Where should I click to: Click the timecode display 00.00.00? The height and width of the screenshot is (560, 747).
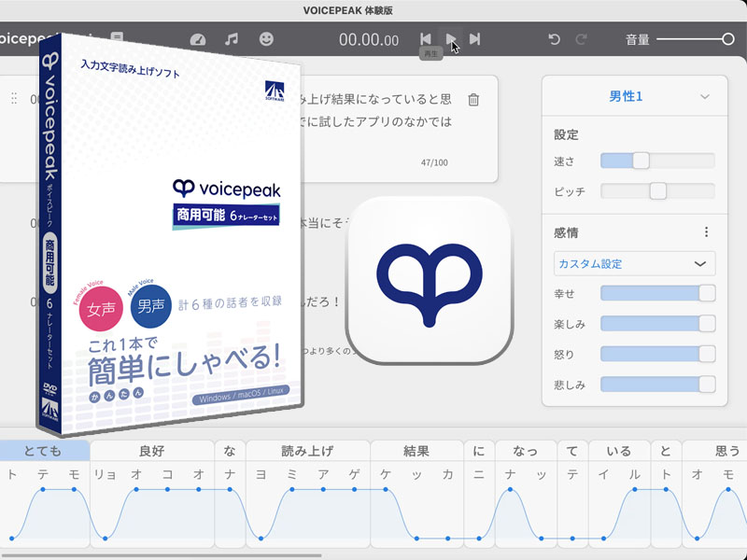(x=369, y=39)
